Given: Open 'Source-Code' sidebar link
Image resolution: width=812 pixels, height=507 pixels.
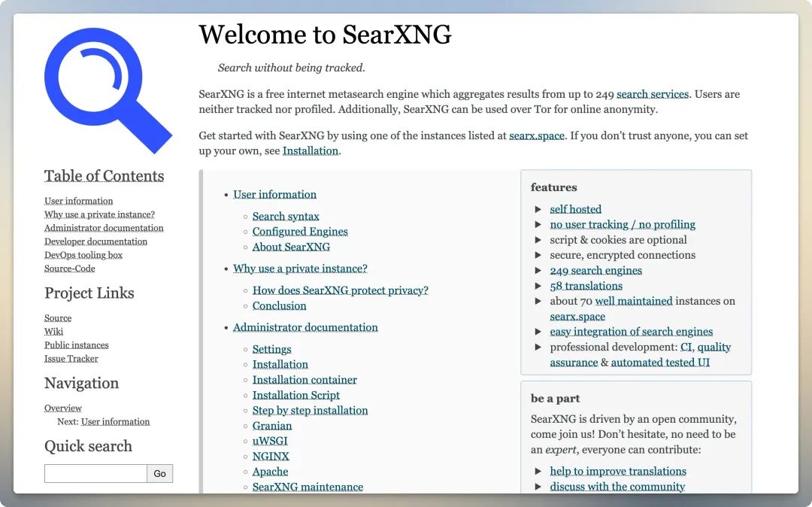Looking at the screenshot, I should click(x=70, y=269).
